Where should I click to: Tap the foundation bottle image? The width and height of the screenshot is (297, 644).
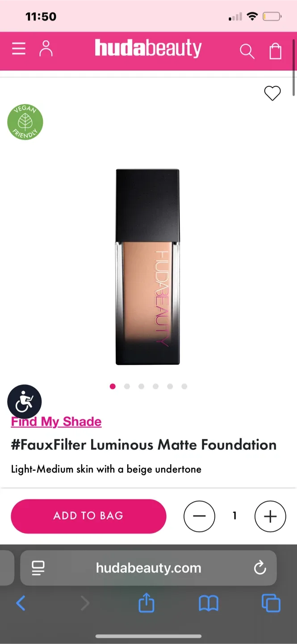click(148, 267)
